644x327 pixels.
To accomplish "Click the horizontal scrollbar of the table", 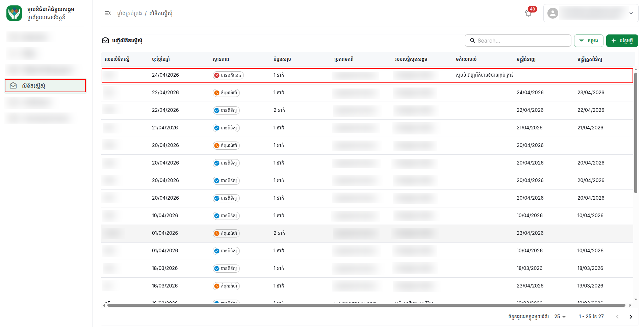I will [366, 305].
